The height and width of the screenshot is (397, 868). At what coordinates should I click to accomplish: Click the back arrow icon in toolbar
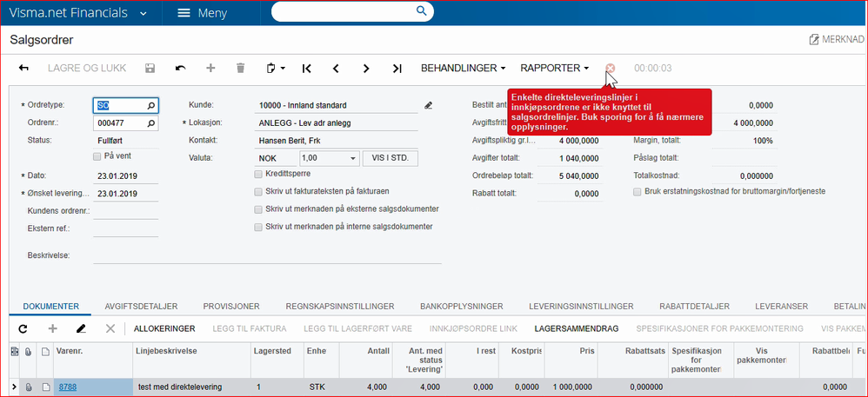click(x=23, y=68)
